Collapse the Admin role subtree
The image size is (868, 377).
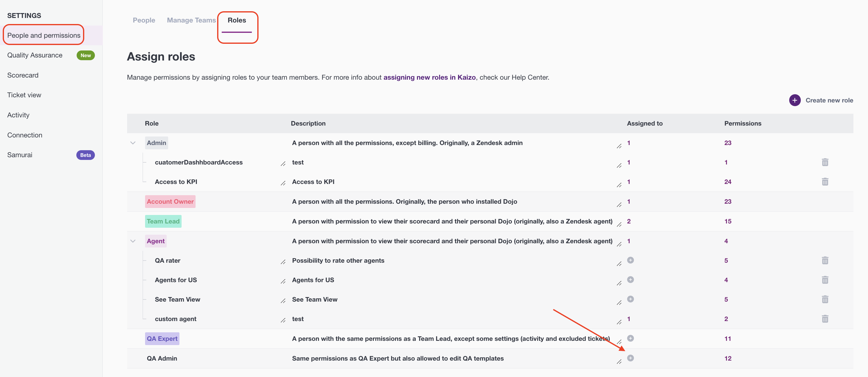tap(133, 143)
